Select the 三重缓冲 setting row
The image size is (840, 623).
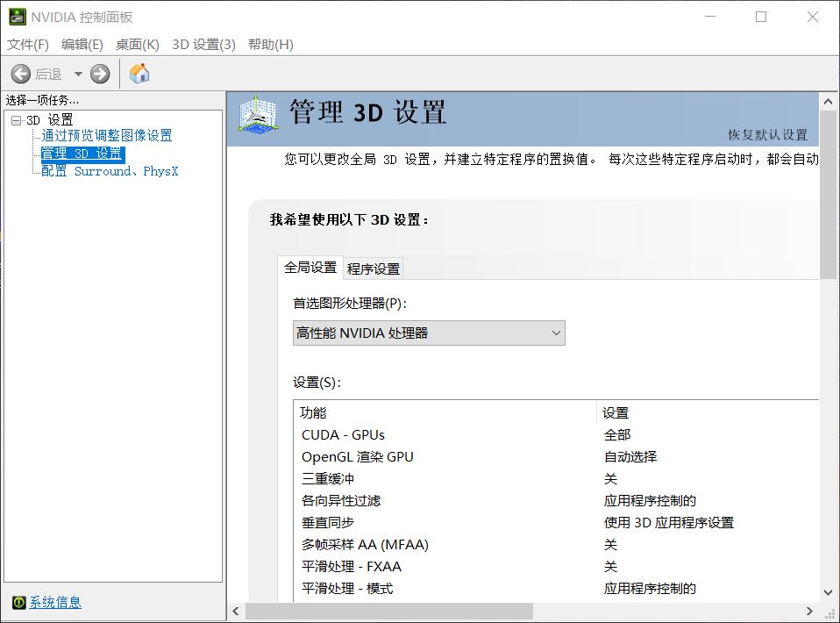556,479
